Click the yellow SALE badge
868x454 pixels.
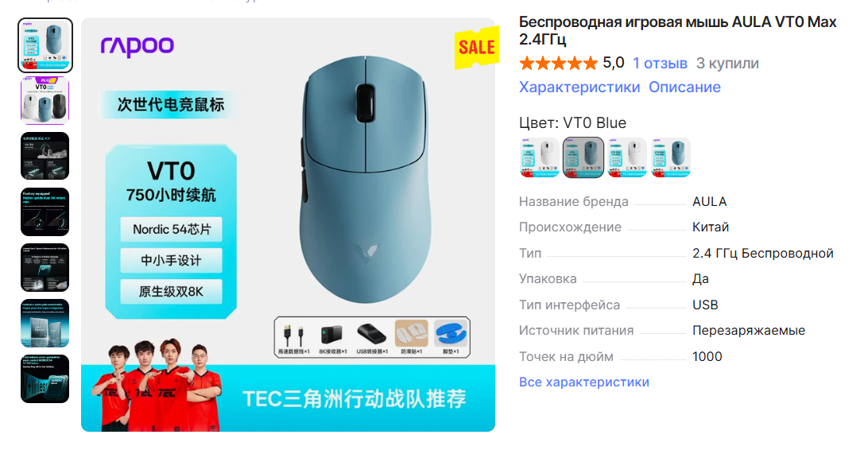click(476, 48)
